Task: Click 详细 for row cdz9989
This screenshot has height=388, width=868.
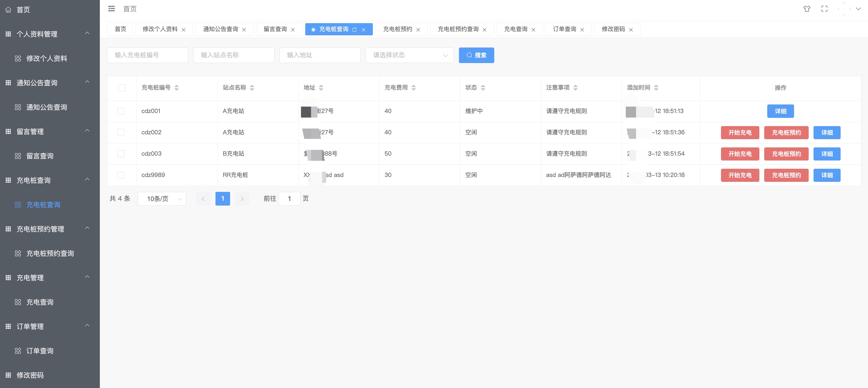Action: coord(827,175)
